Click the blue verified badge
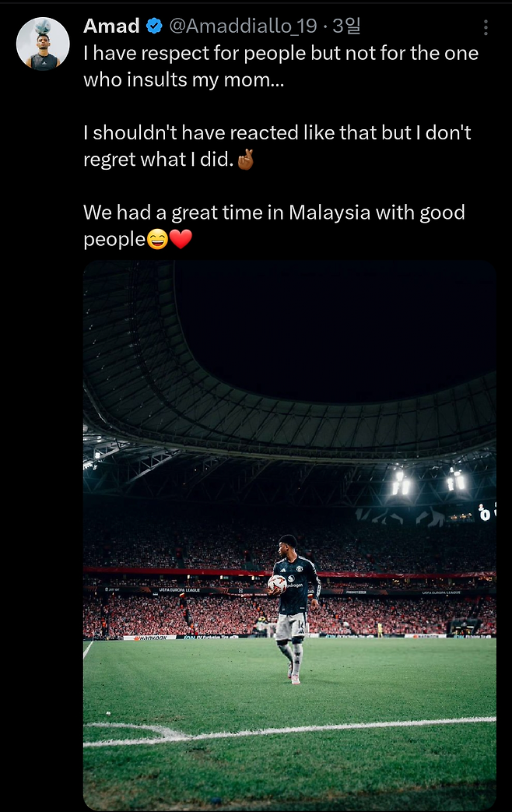512x812 pixels. coord(154,26)
